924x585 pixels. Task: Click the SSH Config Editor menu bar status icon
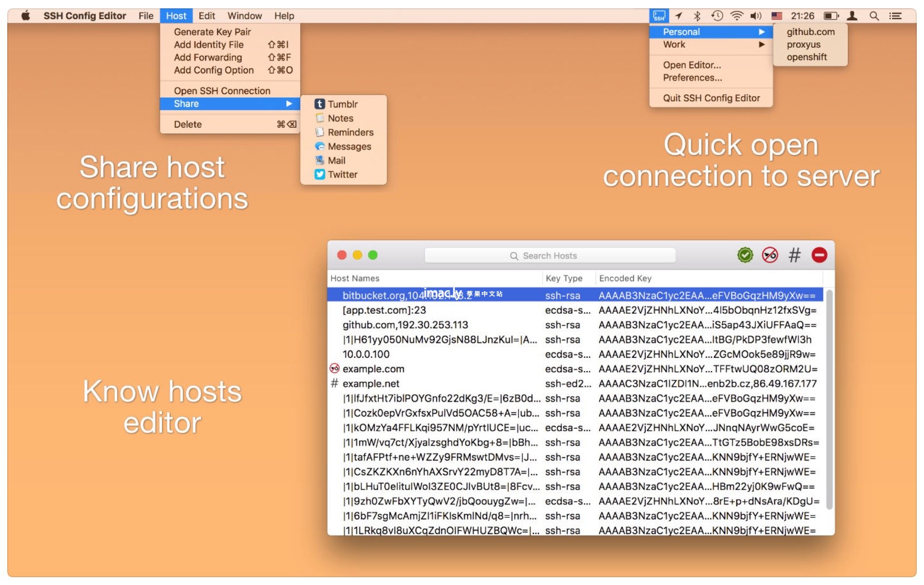tap(659, 16)
